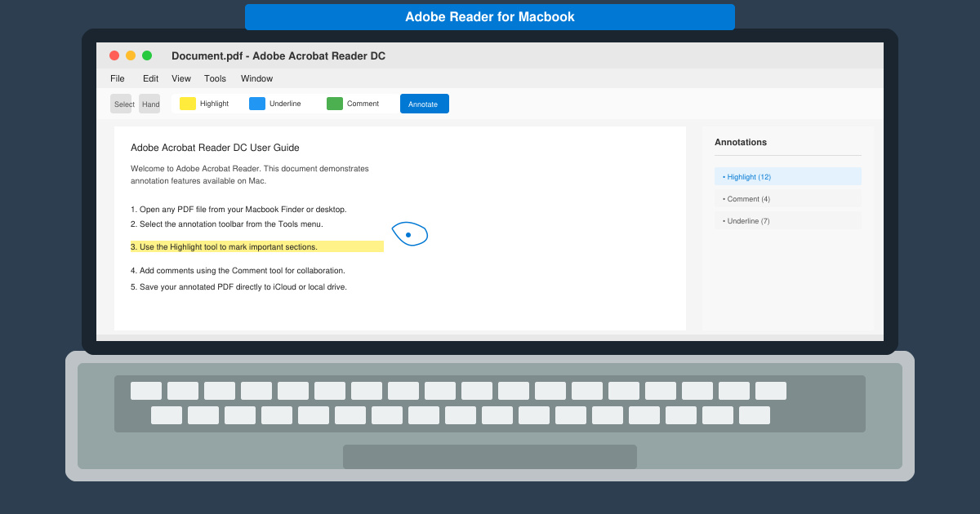
Task: Click the yellow minimize window button
Action: point(131,55)
